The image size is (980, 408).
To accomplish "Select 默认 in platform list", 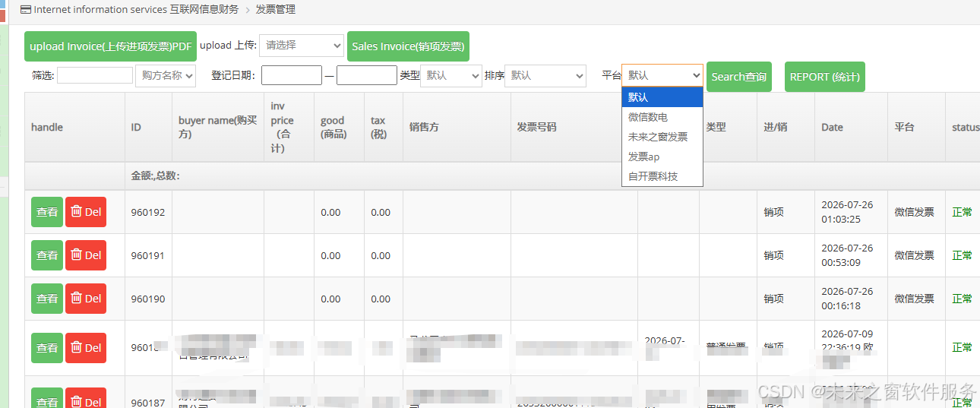I will (x=662, y=97).
